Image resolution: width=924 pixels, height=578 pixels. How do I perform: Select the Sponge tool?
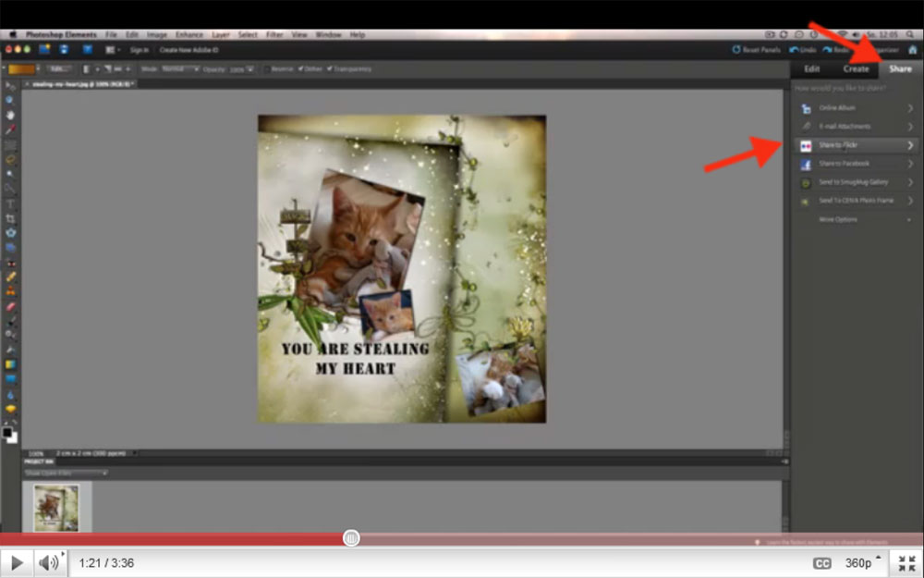pyautogui.click(x=10, y=409)
